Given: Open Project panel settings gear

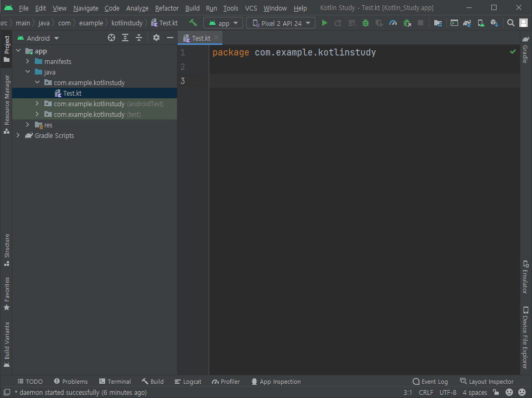Looking at the screenshot, I should pos(156,38).
